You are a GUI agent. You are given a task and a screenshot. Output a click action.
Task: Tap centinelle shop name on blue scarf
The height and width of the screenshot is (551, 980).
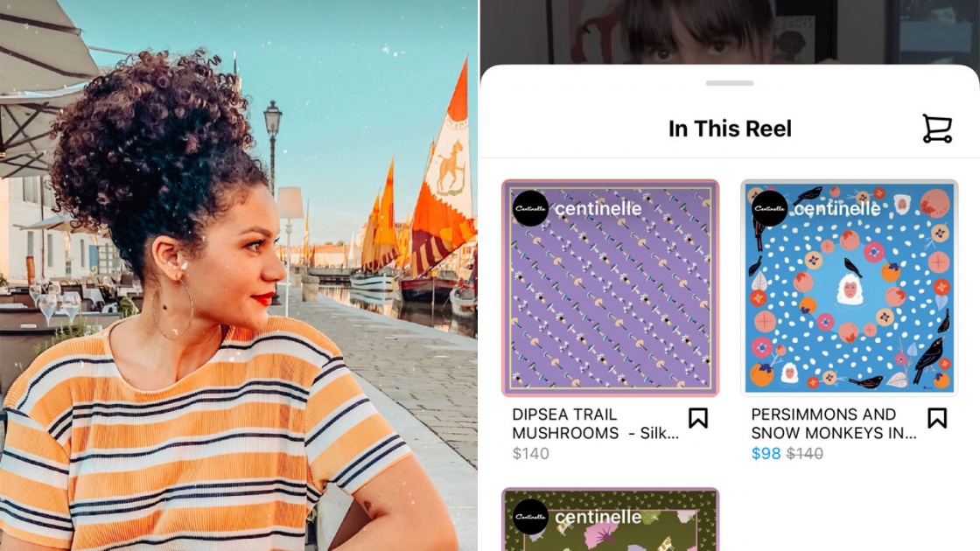pyautogui.click(x=836, y=209)
